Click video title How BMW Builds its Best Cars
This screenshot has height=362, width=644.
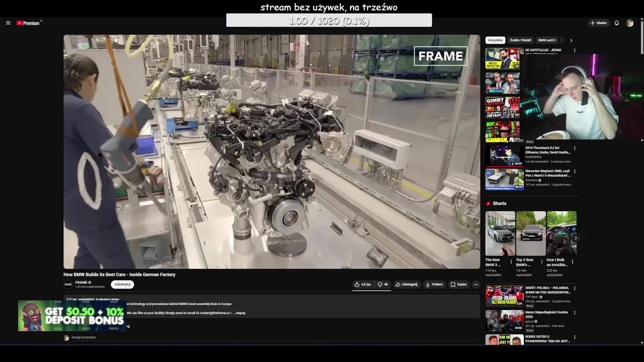tap(119, 275)
